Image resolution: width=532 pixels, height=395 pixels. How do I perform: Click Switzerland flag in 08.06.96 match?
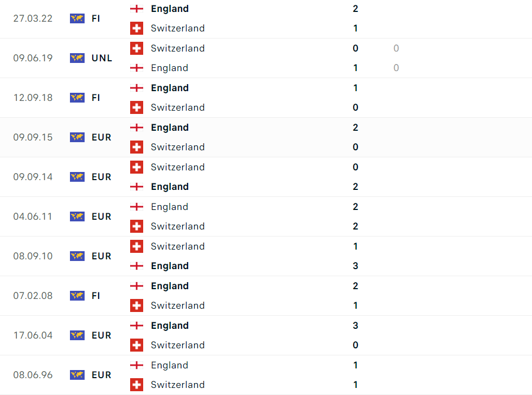[137, 385]
